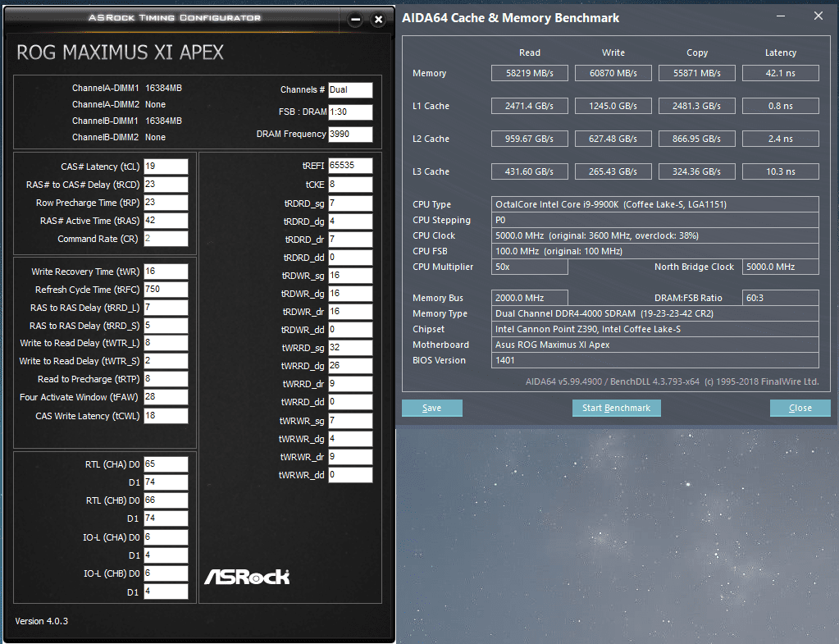839x644 pixels.
Task: Select the tRRD_S field
Action: 166,326
